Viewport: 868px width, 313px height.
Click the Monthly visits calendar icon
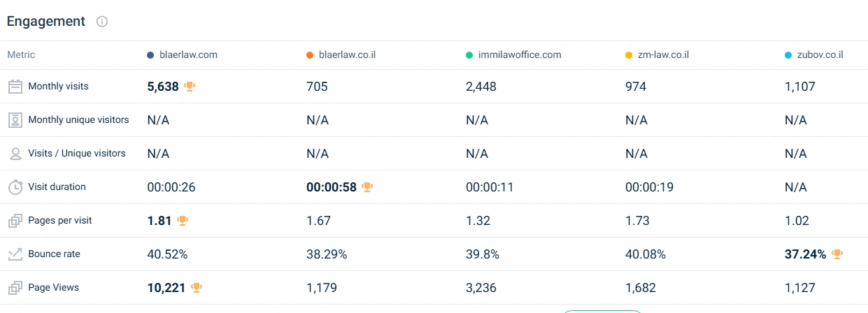click(15, 87)
